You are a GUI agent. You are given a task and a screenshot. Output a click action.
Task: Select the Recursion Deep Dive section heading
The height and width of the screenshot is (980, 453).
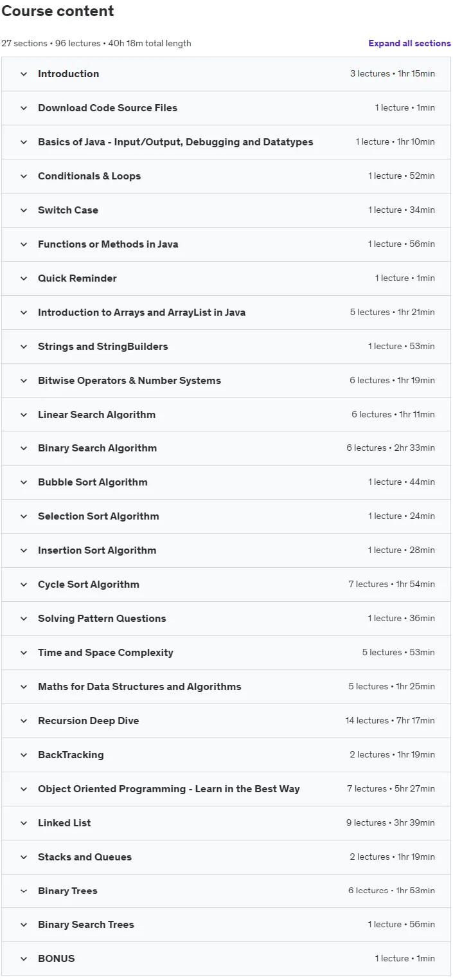tap(88, 721)
